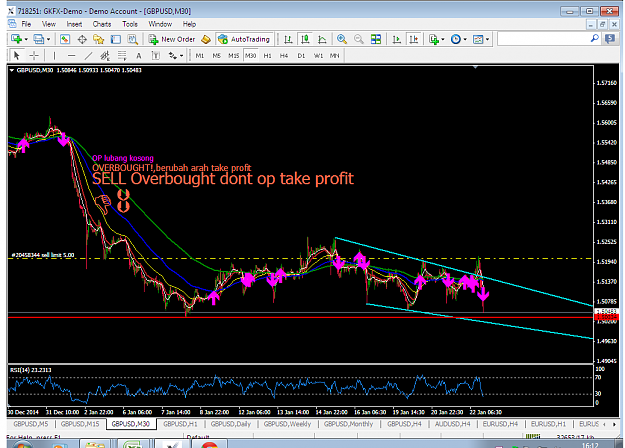Viewport: 625px width, 448px height.
Task: Switch timeframe to M1
Action: click(x=200, y=55)
